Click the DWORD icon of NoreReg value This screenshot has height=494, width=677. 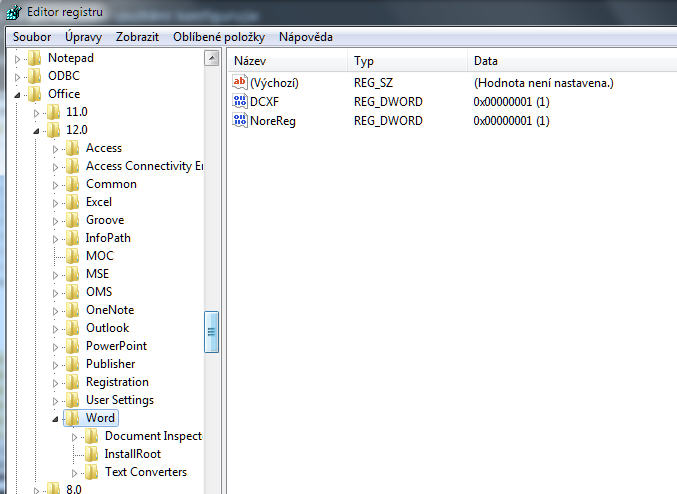tap(240, 120)
